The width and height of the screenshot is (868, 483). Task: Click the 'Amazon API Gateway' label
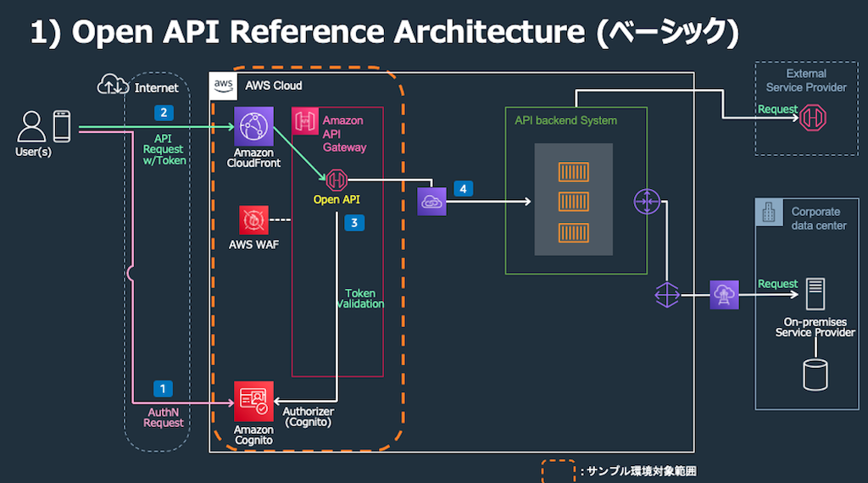[x=344, y=134]
